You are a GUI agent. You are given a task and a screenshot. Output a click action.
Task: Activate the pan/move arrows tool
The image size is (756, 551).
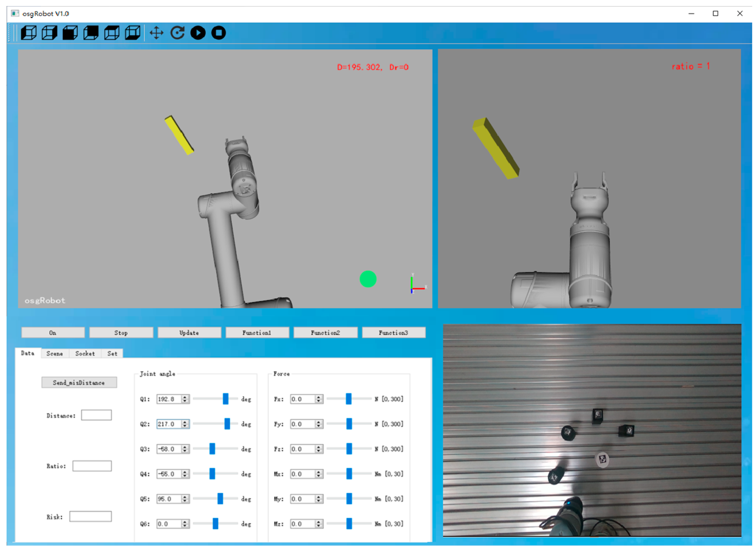[x=156, y=33]
